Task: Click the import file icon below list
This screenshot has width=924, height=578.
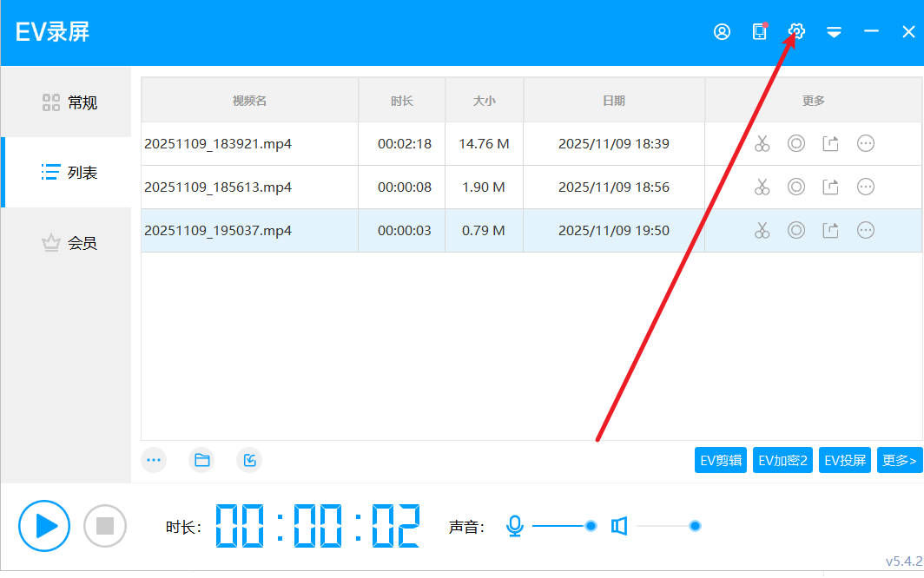Action: [x=249, y=461]
